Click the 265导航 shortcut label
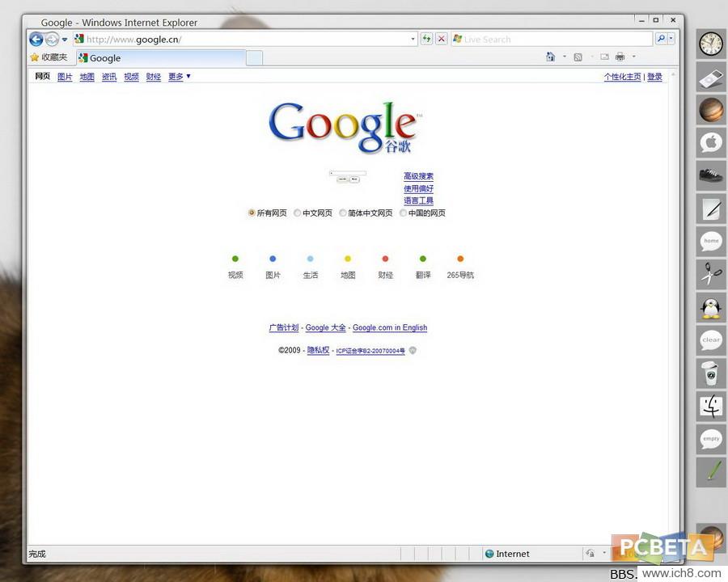728x582 pixels. 460,275
